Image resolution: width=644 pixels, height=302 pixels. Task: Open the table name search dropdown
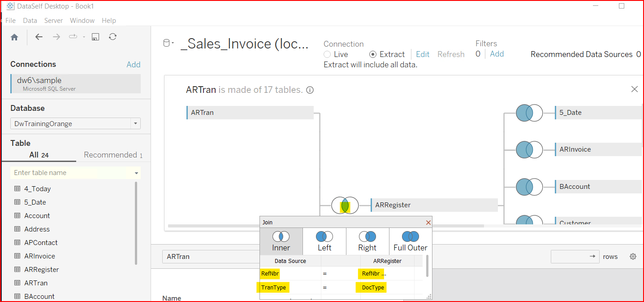point(136,173)
